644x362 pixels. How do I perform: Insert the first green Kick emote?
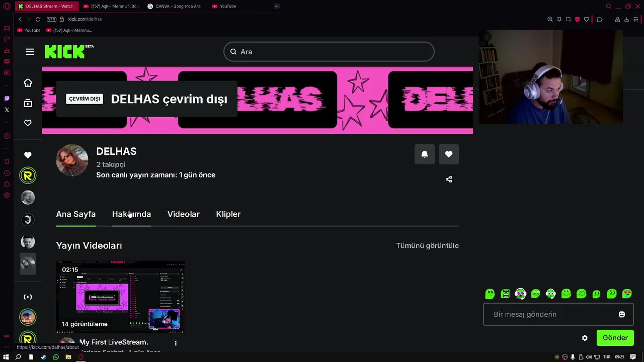pyautogui.click(x=490, y=294)
